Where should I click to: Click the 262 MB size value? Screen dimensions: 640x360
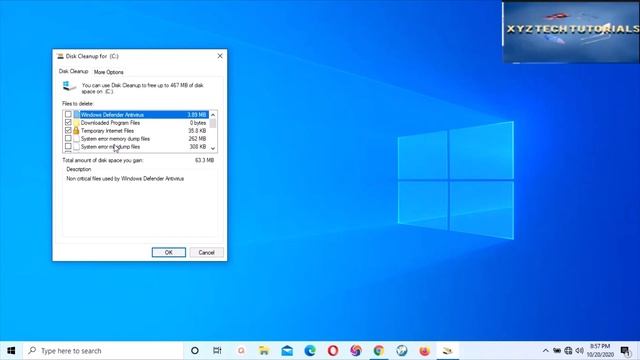click(x=197, y=139)
